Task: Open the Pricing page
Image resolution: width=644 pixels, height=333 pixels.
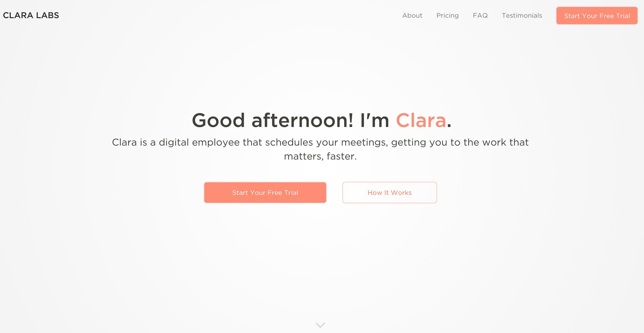Action: 447,15
